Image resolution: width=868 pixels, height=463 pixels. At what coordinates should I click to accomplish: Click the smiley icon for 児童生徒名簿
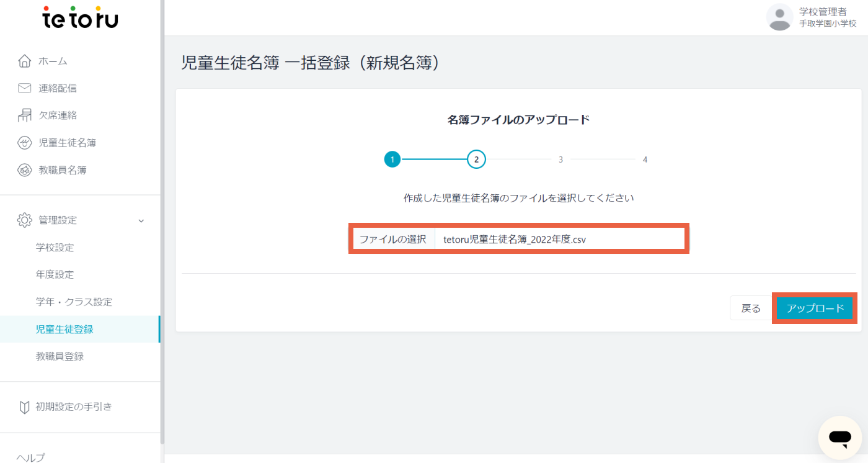point(24,143)
